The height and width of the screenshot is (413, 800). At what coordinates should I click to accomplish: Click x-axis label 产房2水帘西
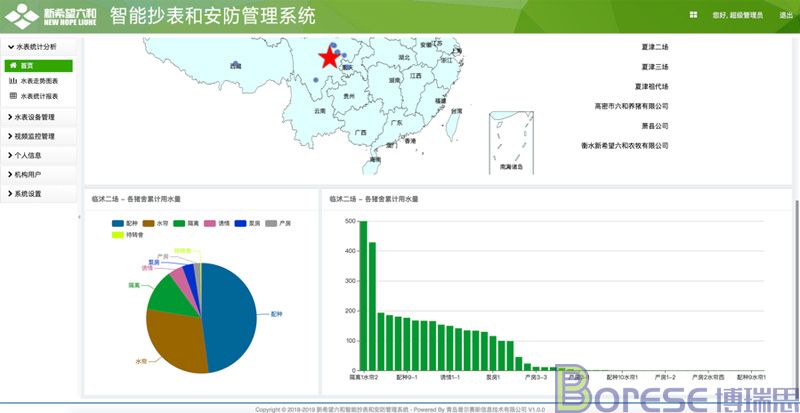[x=708, y=377]
